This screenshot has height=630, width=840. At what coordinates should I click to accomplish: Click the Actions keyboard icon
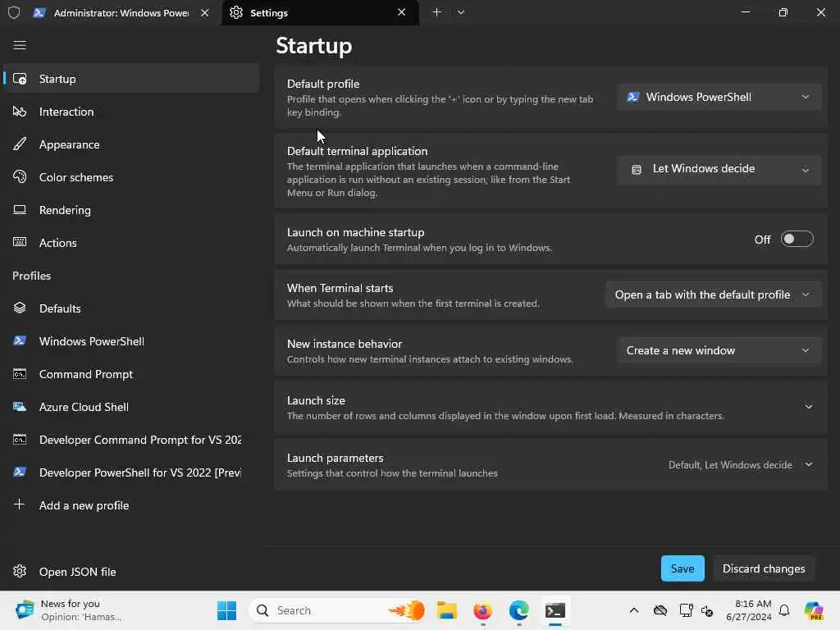click(x=20, y=243)
